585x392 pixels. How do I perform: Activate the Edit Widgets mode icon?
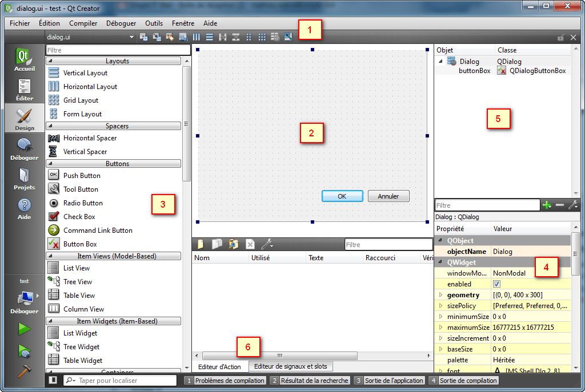143,37
